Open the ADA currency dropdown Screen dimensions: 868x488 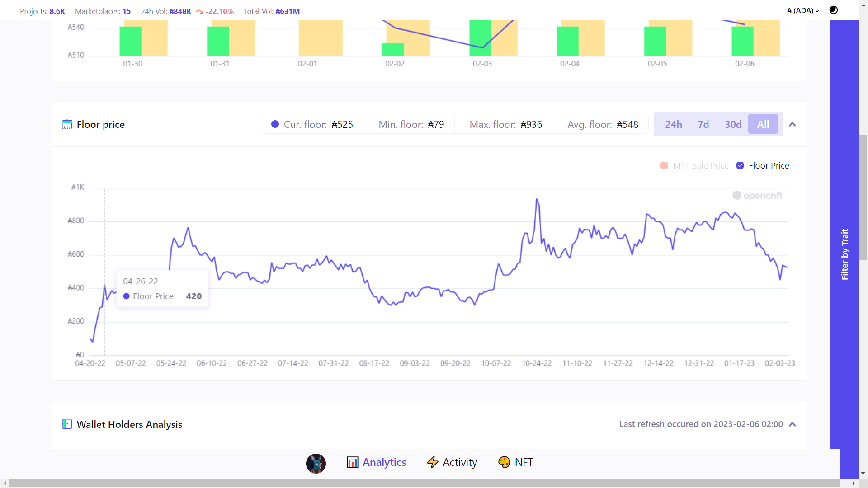(x=803, y=10)
